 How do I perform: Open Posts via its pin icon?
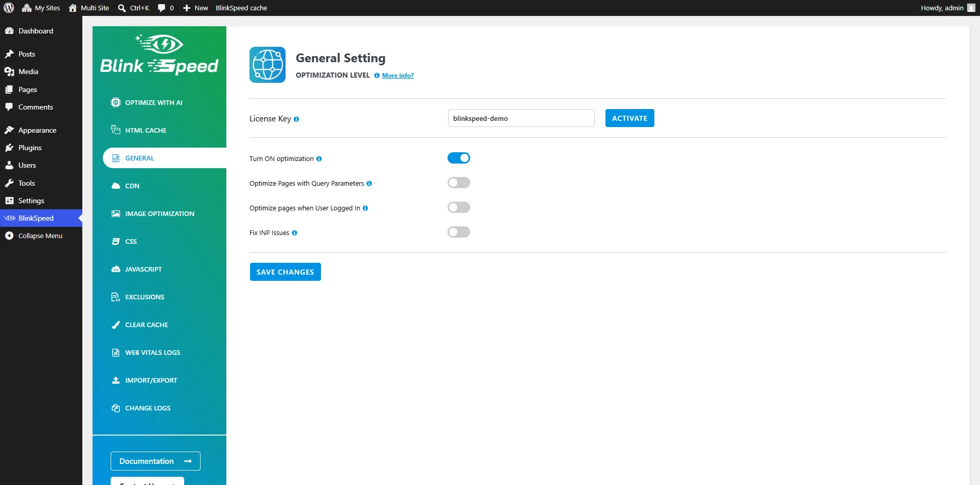pos(9,54)
